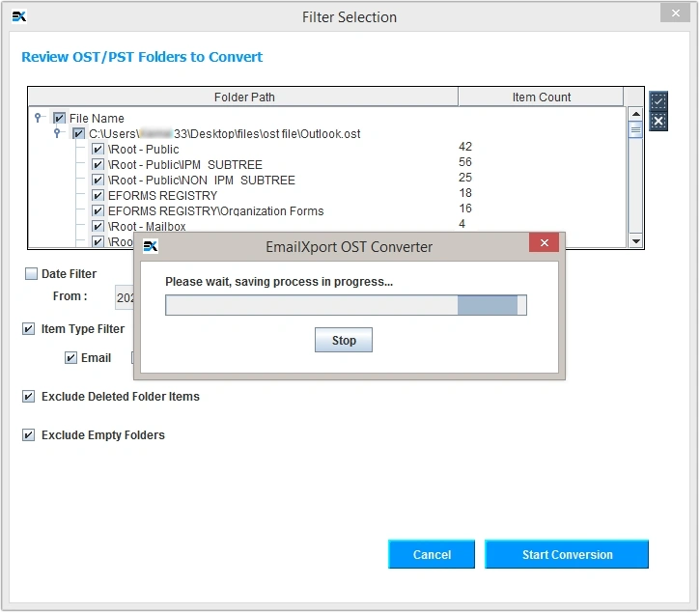This screenshot has height=613, width=700.
Task: Select the EFORMS REGISTRY folder row text
Action: point(162,196)
